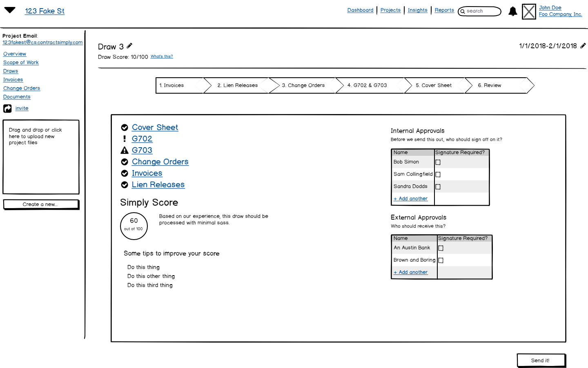Click the invite share arrow icon
The width and height of the screenshot is (588, 368).
click(7, 108)
